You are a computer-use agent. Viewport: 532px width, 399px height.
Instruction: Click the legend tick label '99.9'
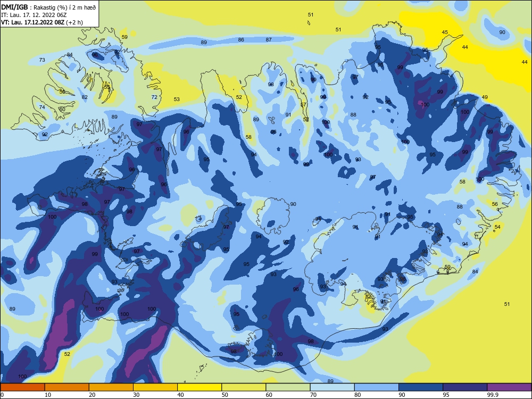(493, 395)
